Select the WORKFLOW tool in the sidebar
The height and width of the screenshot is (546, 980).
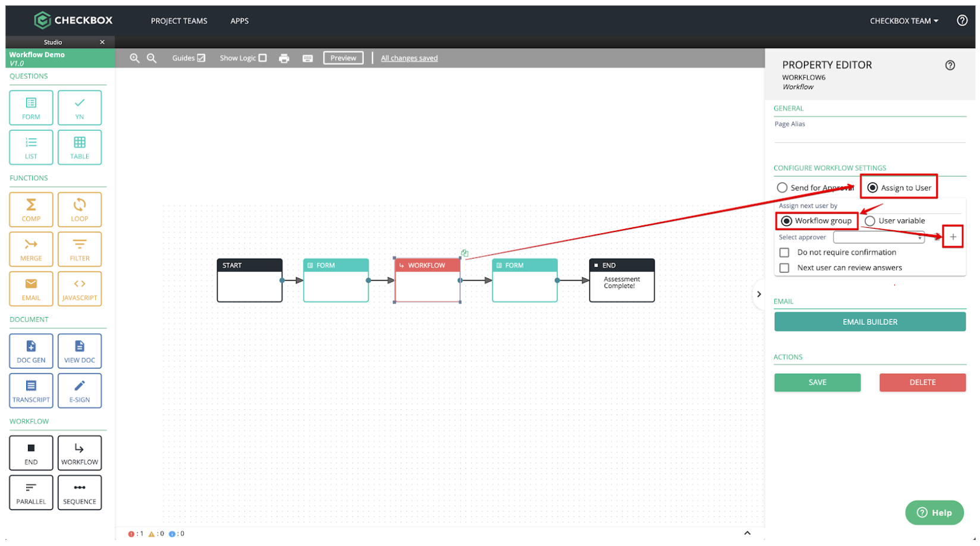click(x=80, y=453)
